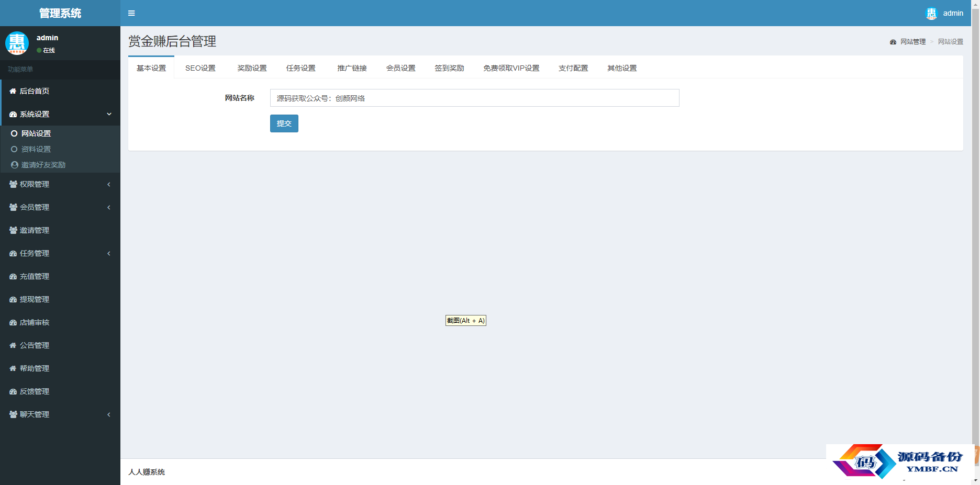
Task: Open the 奖励设置 tab
Action: [x=252, y=68]
